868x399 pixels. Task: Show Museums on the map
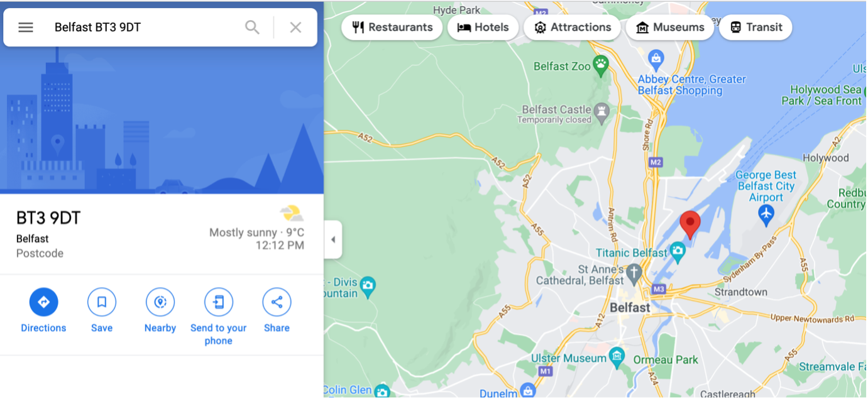669,28
